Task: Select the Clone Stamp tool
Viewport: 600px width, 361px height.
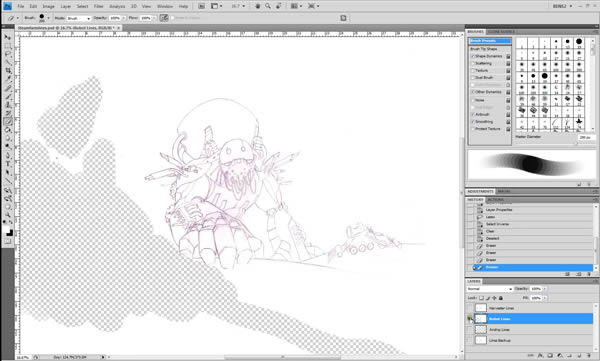Action: tap(8, 105)
